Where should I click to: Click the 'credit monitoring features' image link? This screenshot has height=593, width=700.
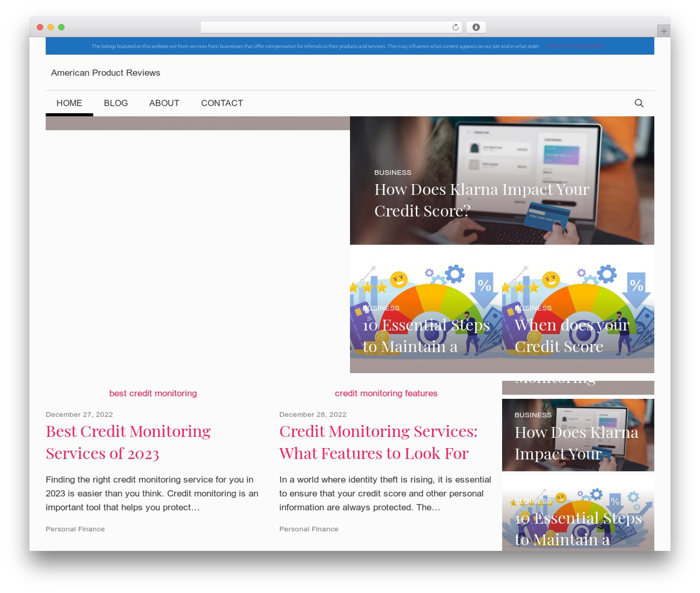(x=386, y=393)
